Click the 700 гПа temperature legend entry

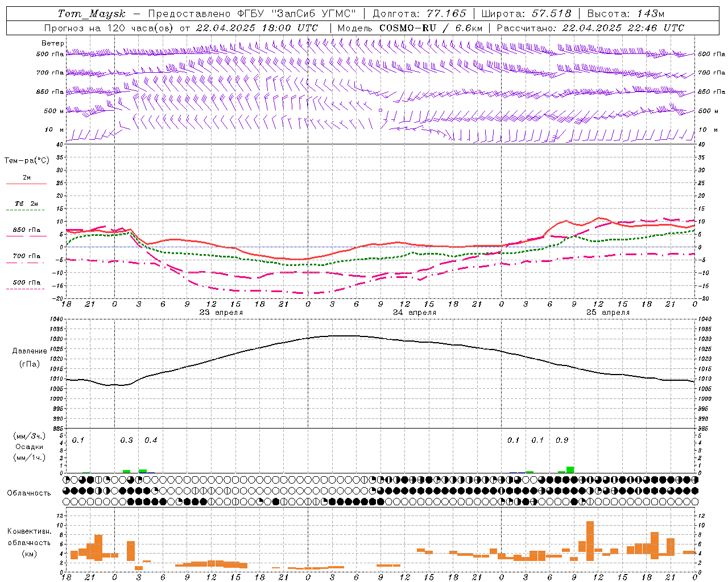27,256
